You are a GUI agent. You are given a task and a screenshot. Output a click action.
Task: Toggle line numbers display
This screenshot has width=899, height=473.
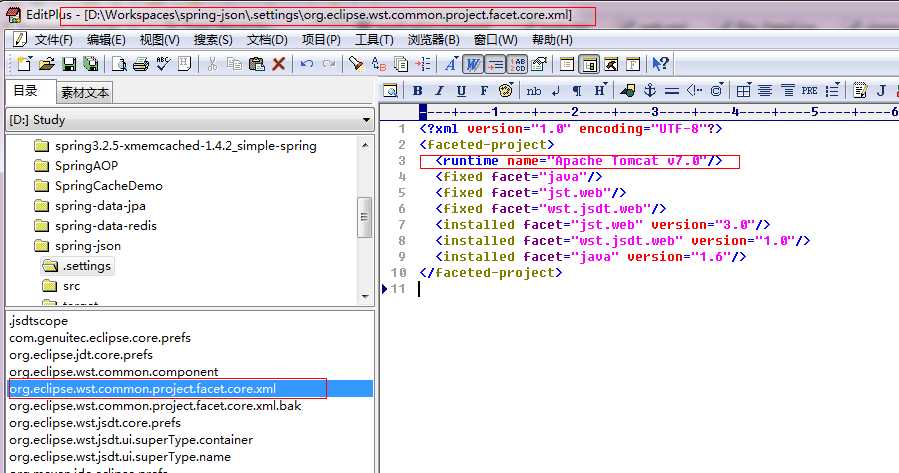517,64
